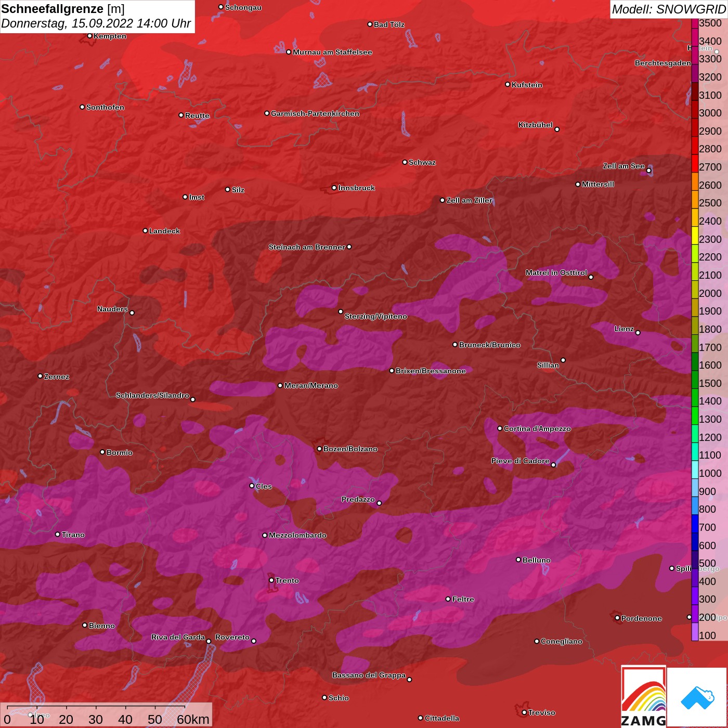Click the Rovereto label
This screenshot has height=728, width=728.
coord(232,637)
